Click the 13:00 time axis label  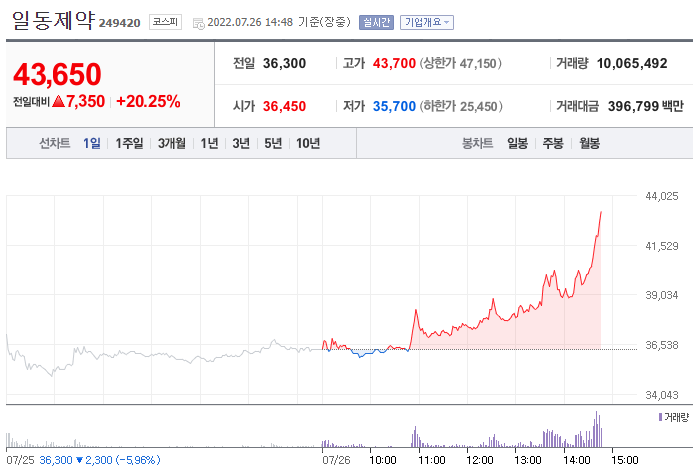pos(528,460)
